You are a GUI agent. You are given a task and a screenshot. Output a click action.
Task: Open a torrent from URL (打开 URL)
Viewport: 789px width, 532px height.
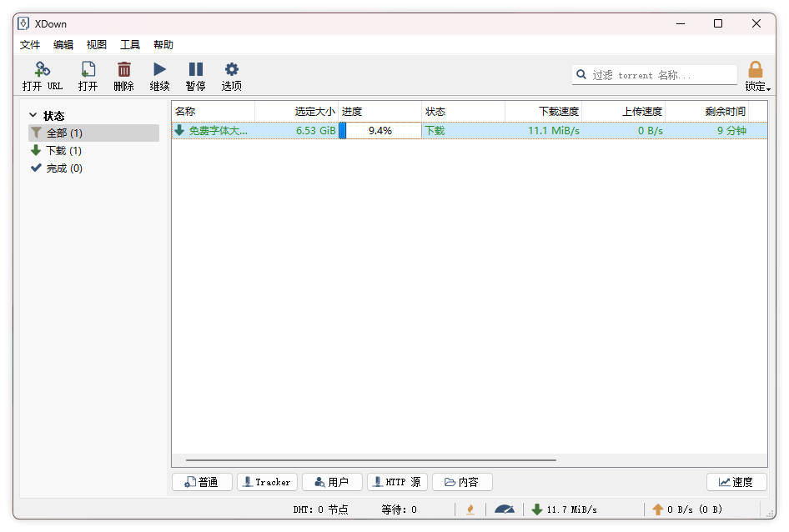click(43, 76)
